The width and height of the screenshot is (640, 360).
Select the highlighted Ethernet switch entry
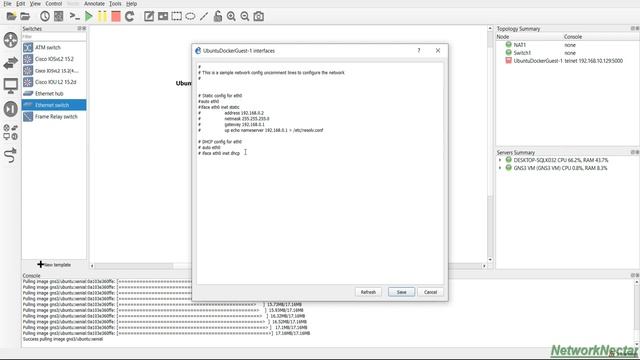[x=54, y=105]
